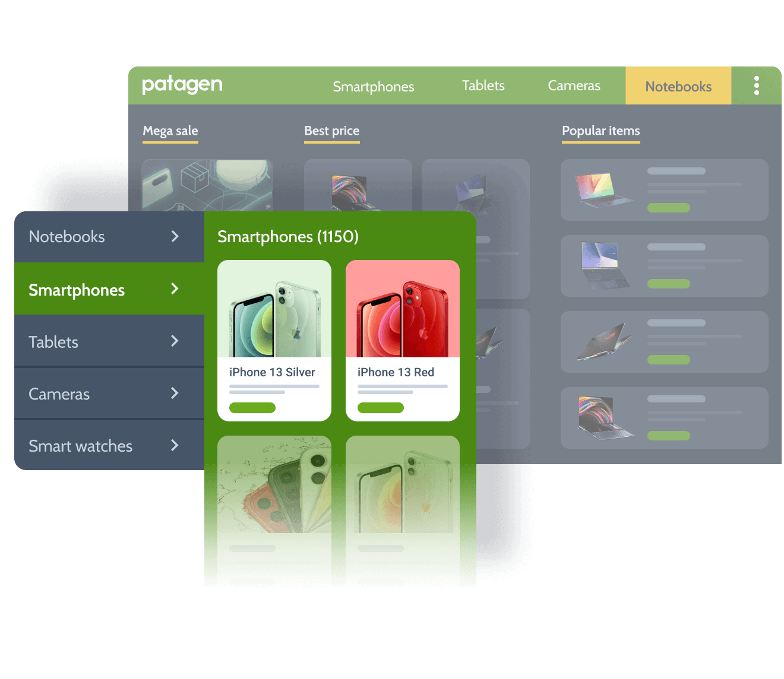Choose Smartphones in the side menu
The image size is (784, 679).
tap(109, 288)
